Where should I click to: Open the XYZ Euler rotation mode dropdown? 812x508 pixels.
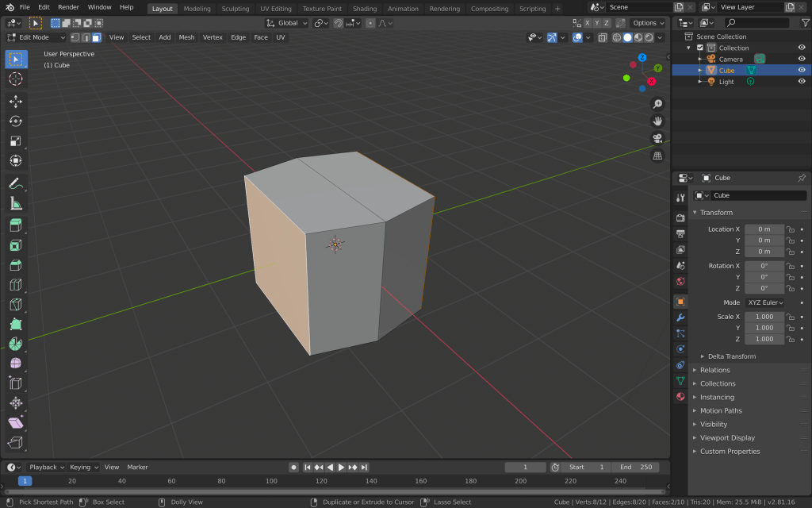(x=764, y=302)
